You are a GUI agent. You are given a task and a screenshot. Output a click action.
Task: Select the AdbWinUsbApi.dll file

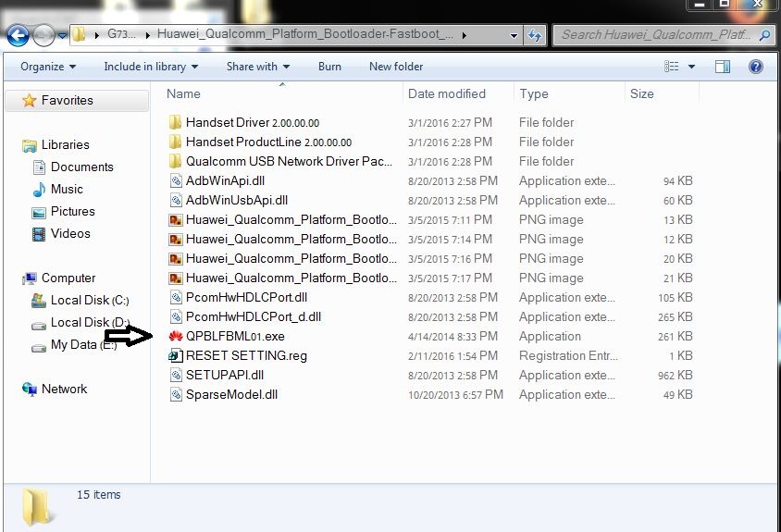(x=237, y=200)
